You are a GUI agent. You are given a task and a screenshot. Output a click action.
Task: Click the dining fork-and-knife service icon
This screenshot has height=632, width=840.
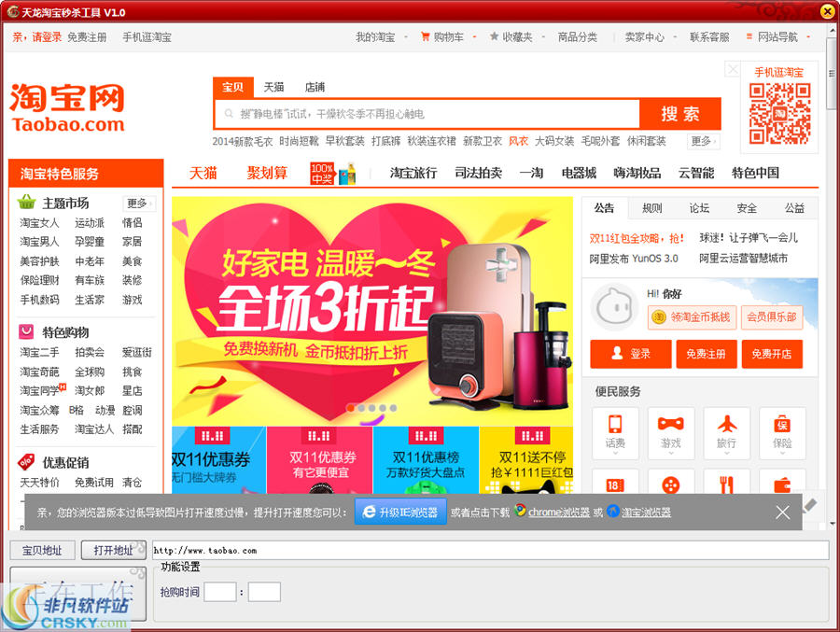pyautogui.click(x=725, y=485)
